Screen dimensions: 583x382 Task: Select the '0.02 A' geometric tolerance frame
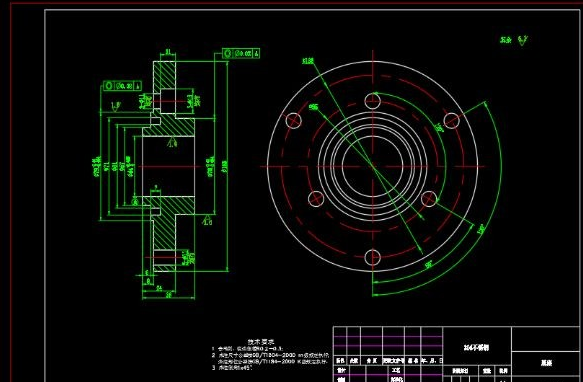241,54
